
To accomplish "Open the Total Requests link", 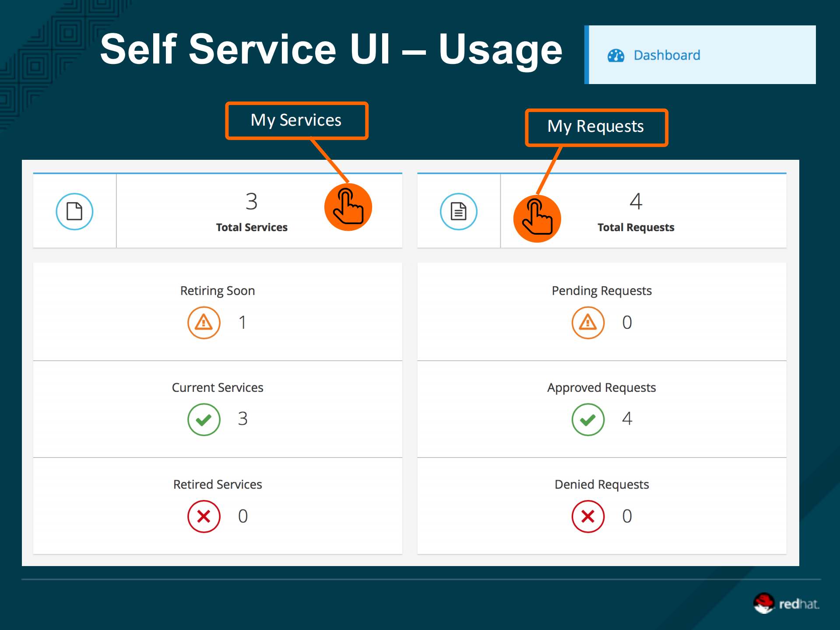I will click(636, 227).
